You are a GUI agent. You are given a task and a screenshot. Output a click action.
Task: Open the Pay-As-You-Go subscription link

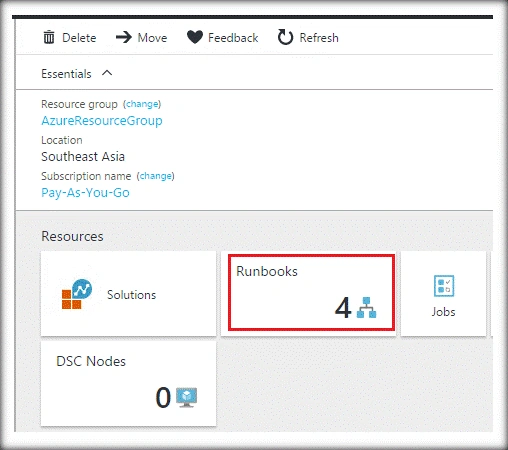(x=85, y=193)
